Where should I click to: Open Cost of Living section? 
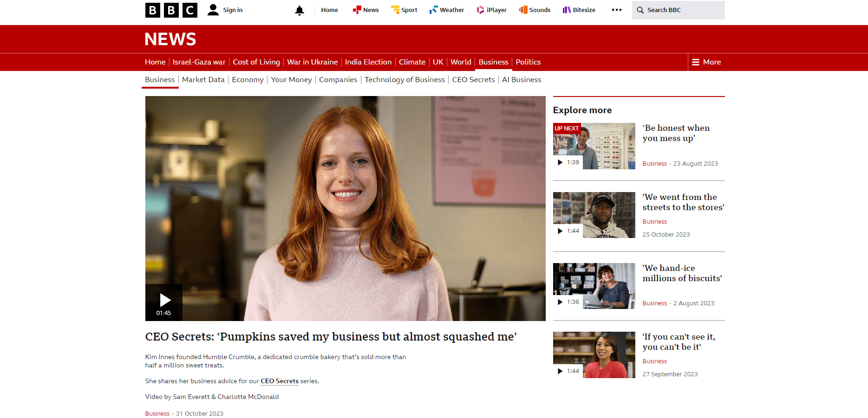[256, 62]
